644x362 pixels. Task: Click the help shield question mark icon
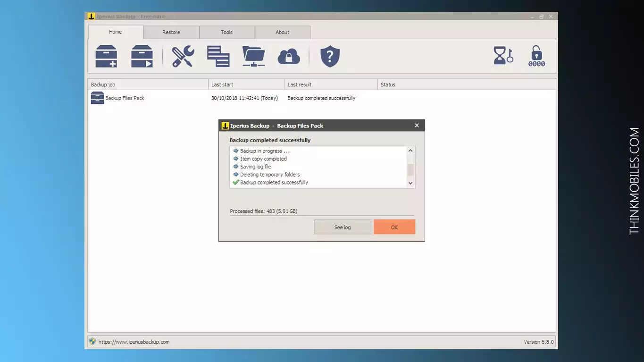pos(330,57)
